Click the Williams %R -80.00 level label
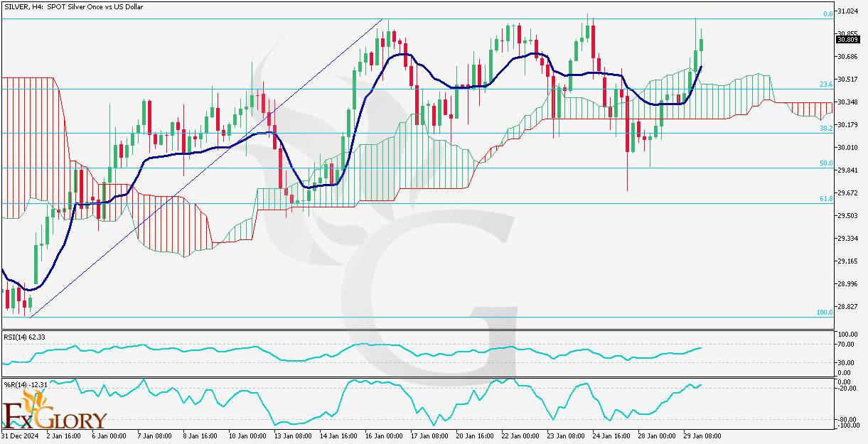Viewport: 868px width, 444px height. 847,419
